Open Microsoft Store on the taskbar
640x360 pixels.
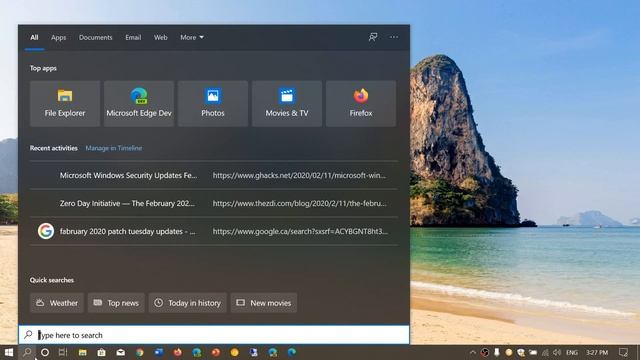tap(101, 352)
